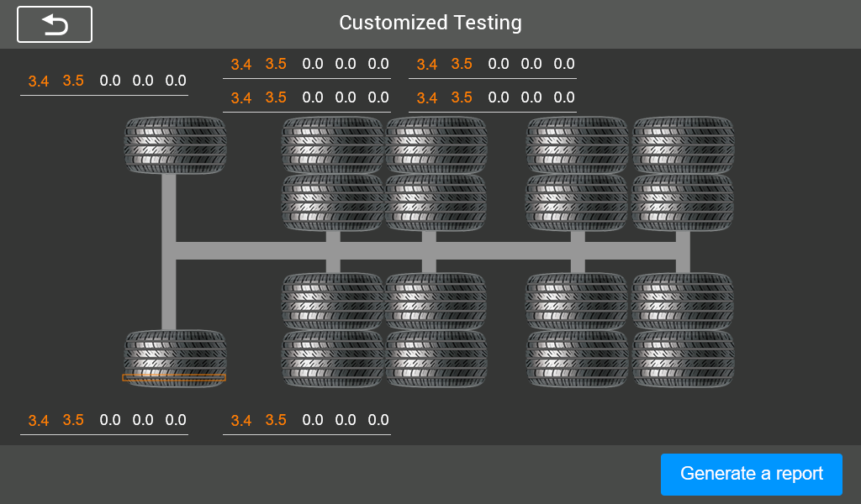861x504 pixels.
Task: Select the orange-highlighted front axle lower tire
Action: tap(175, 359)
